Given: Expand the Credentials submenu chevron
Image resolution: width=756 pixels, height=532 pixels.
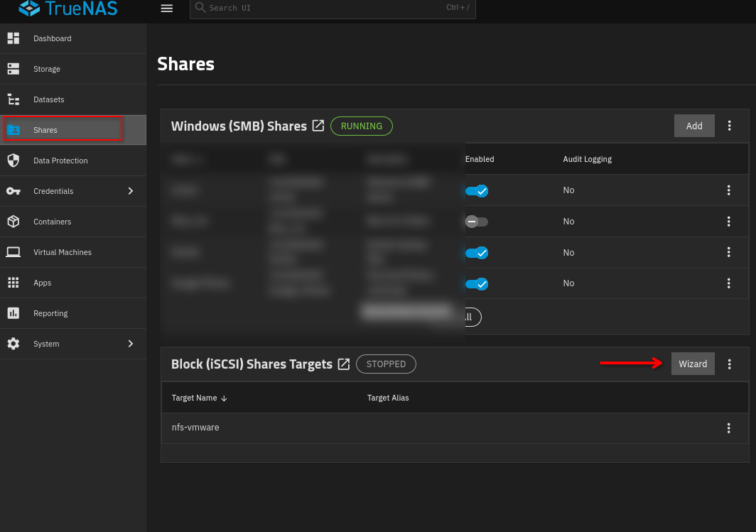Looking at the screenshot, I should click(x=131, y=191).
